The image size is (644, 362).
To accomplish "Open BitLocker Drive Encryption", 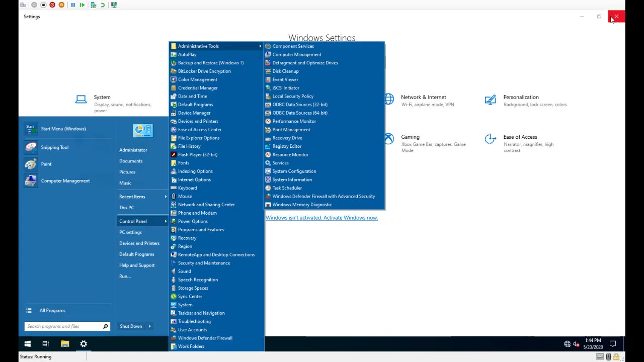I will 204,71.
